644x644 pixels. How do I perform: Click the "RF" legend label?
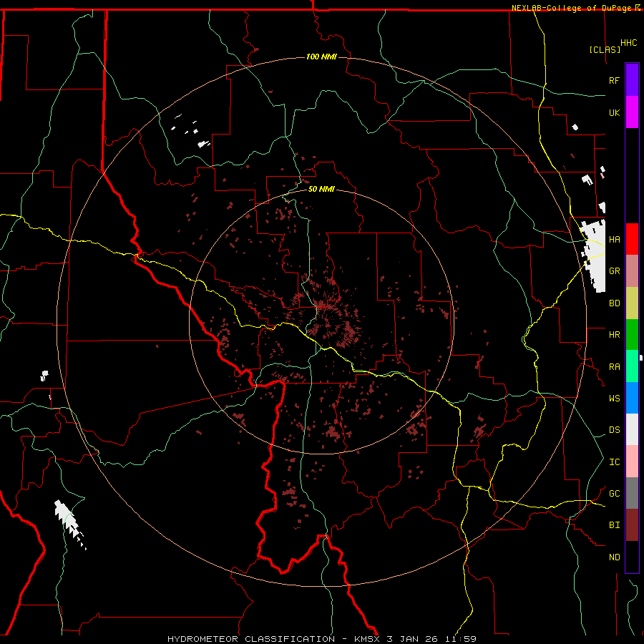(614, 80)
